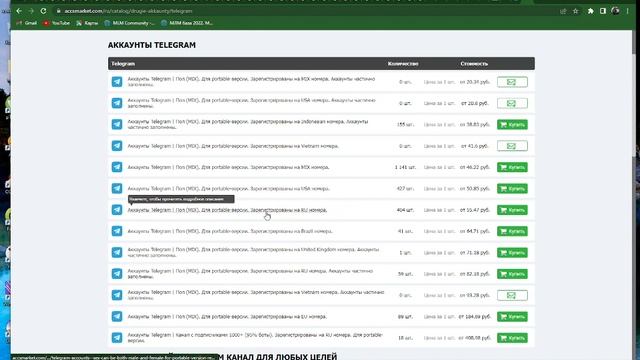The width and height of the screenshot is (640, 360).
Task: Buy RU partially filled accounts, 59 шт.
Action: [x=512, y=274]
